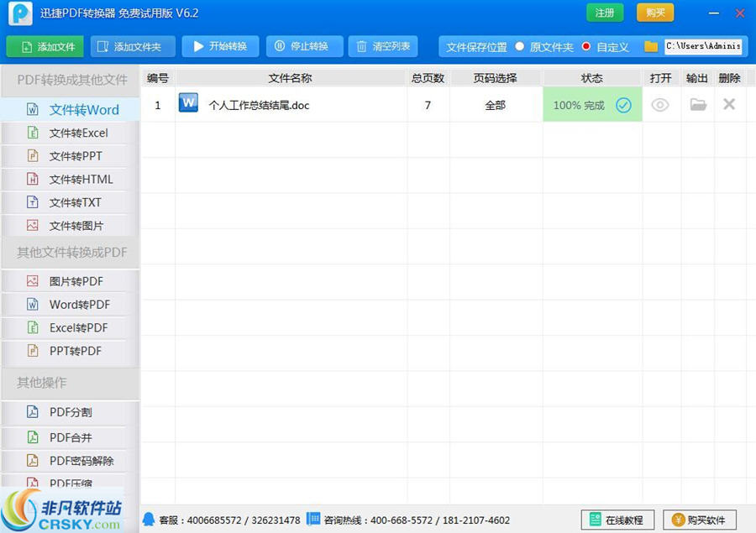Collapse the 其他文件转换成PDF section
This screenshot has width=756, height=533.
(x=71, y=253)
